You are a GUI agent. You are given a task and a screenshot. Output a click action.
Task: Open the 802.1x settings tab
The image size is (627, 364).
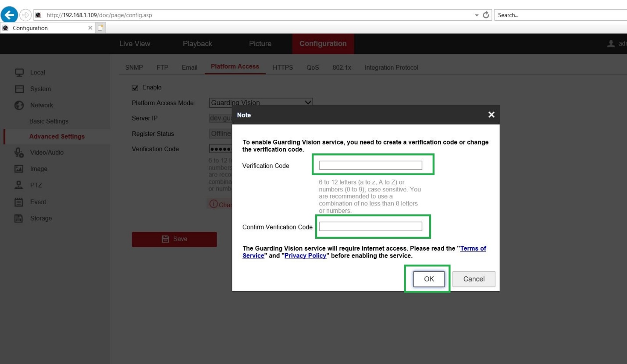click(x=342, y=67)
